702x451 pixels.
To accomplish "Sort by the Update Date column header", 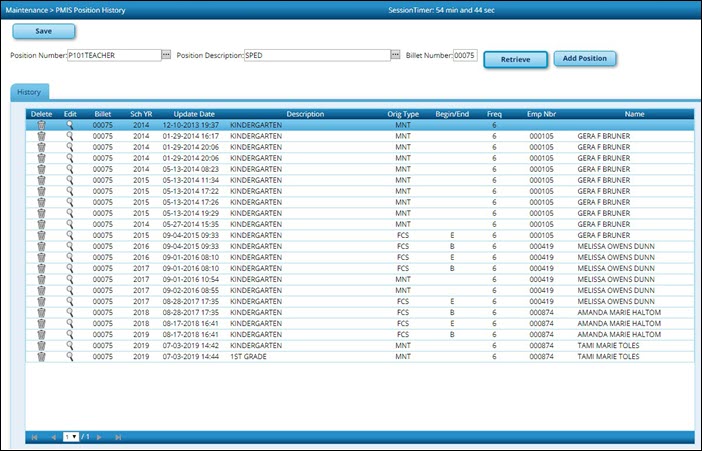I will (194, 114).
